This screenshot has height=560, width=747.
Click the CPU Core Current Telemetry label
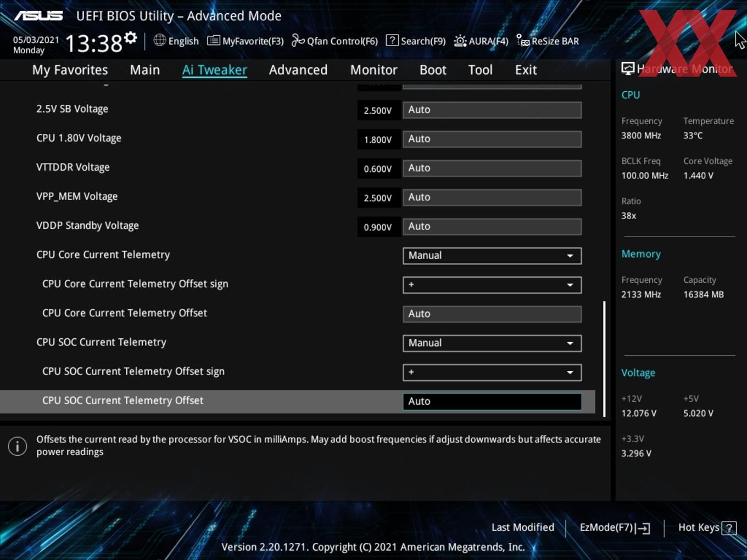[103, 255]
